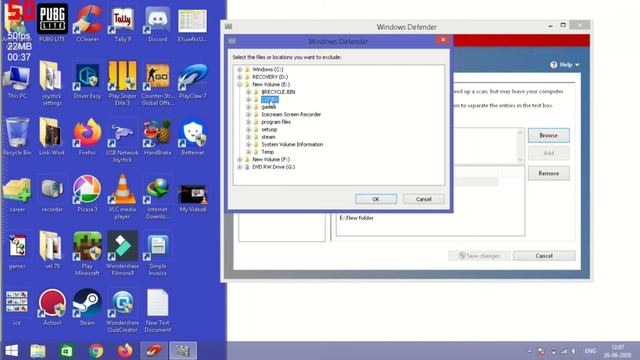The image size is (640, 360).
Task: Open the Steam desktop shortcut
Action: click(87, 307)
